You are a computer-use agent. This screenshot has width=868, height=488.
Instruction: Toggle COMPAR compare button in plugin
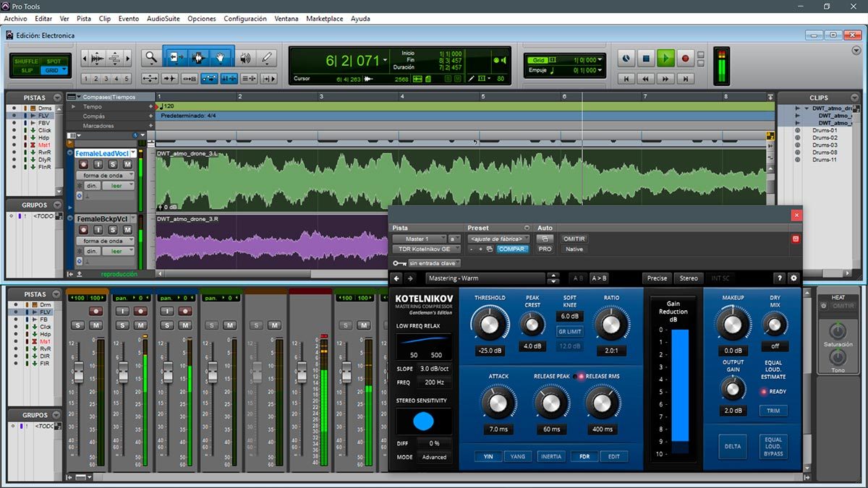coord(512,249)
